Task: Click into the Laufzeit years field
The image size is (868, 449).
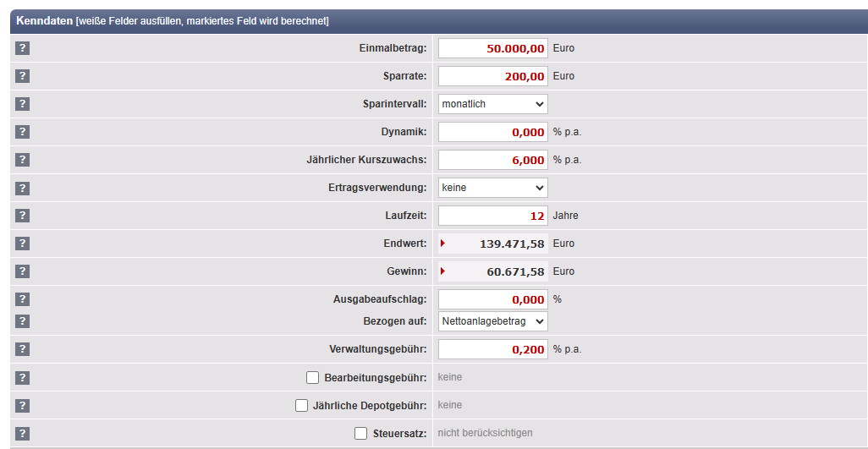Action: tap(492, 216)
